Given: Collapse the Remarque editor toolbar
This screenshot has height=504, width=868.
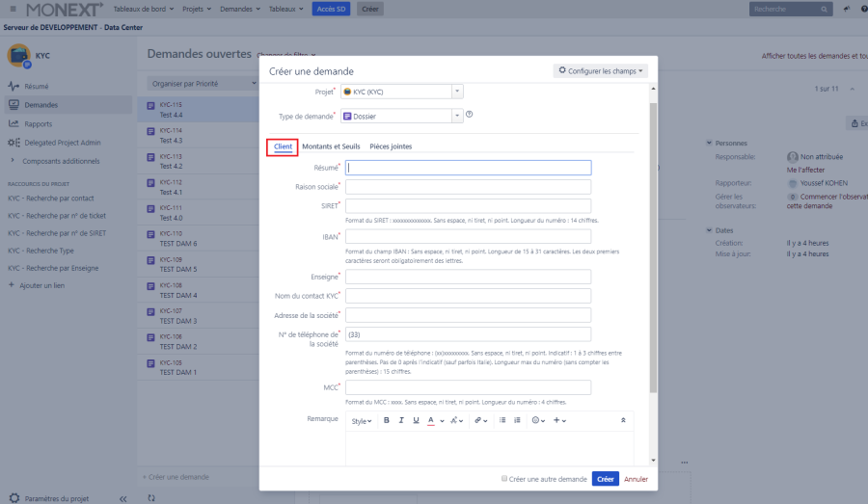Looking at the screenshot, I should [x=622, y=420].
